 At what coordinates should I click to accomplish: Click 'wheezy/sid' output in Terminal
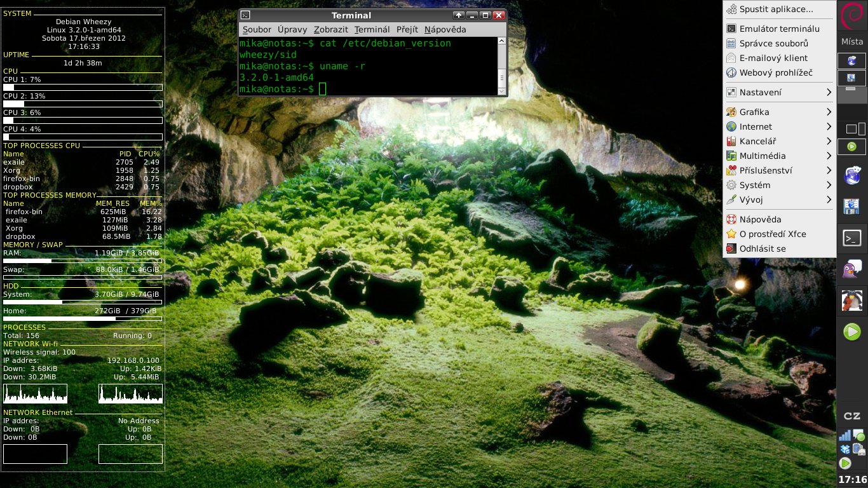pos(268,55)
